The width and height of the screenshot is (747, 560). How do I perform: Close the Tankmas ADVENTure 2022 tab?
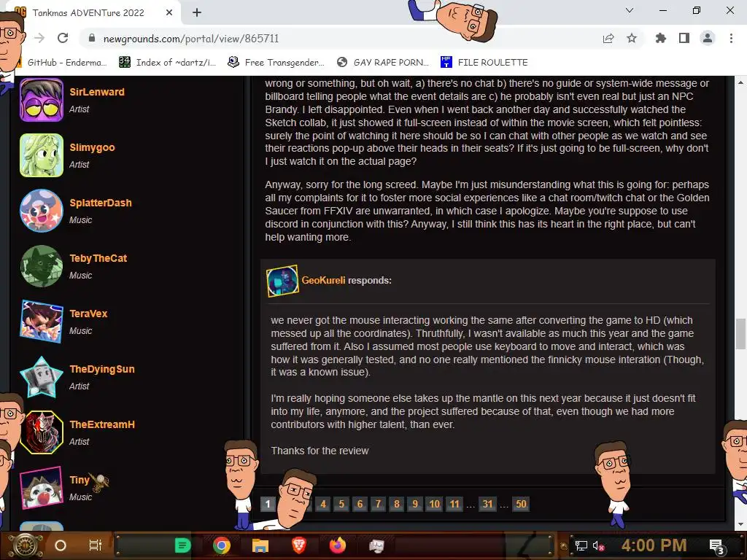point(169,12)
